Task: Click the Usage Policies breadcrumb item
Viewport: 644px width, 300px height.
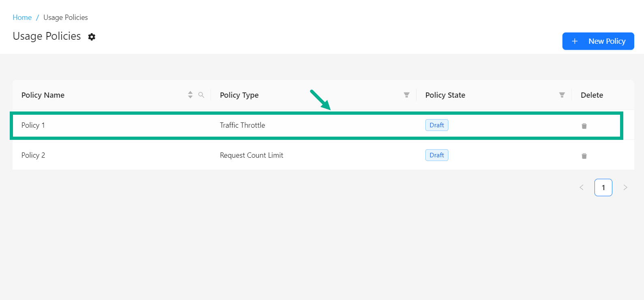Action: coord(66,17)
